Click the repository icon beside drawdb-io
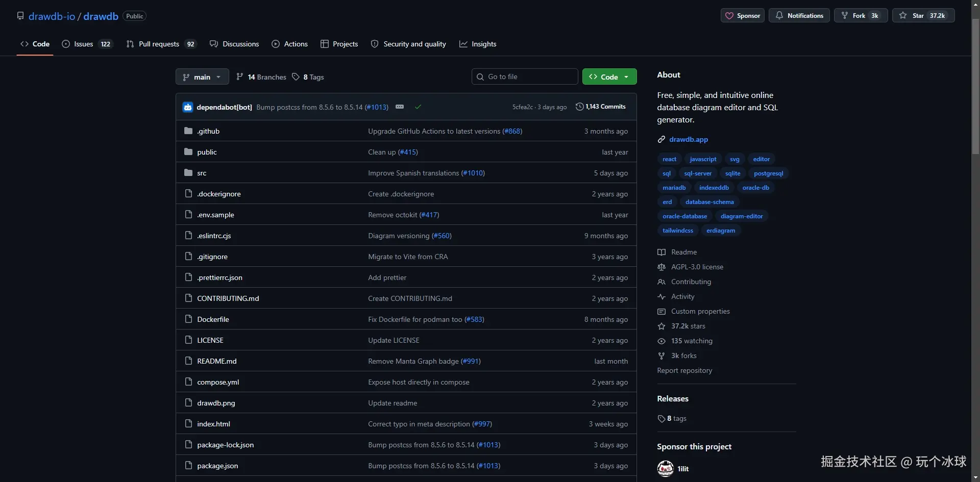 pos(20,16)
